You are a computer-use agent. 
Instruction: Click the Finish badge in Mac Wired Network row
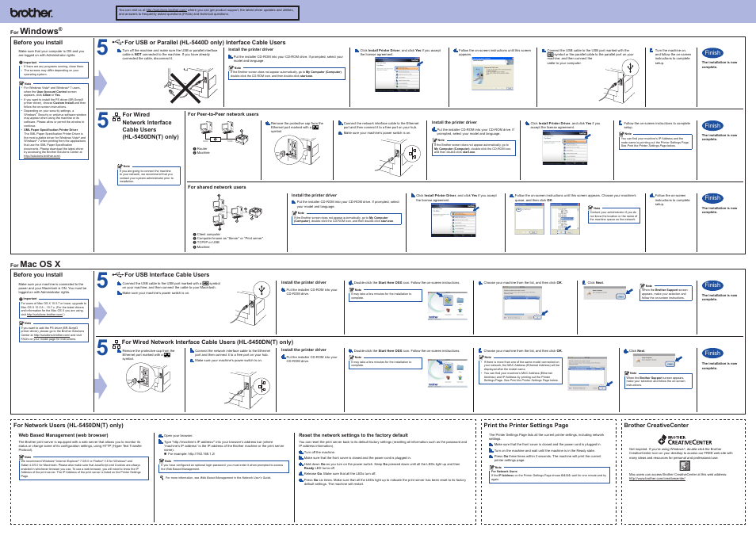(712, 353)
